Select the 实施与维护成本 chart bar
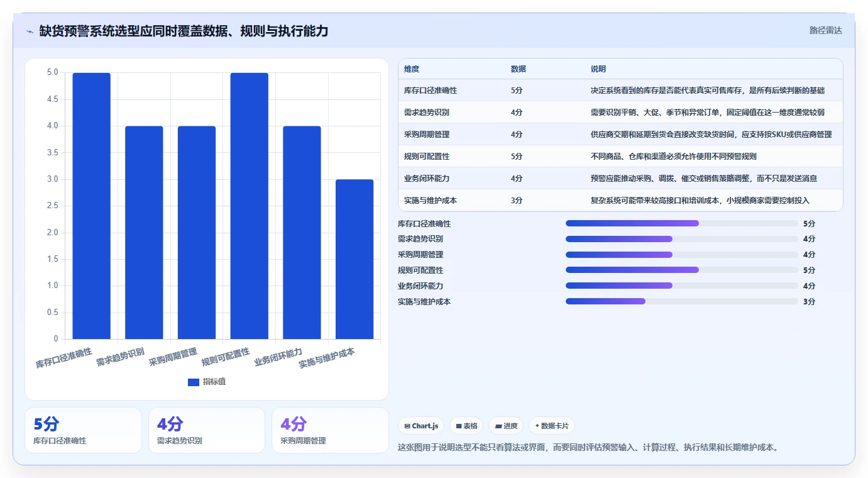Image resolution: width=868 pixels, height=478 pixels. point(354,259)
